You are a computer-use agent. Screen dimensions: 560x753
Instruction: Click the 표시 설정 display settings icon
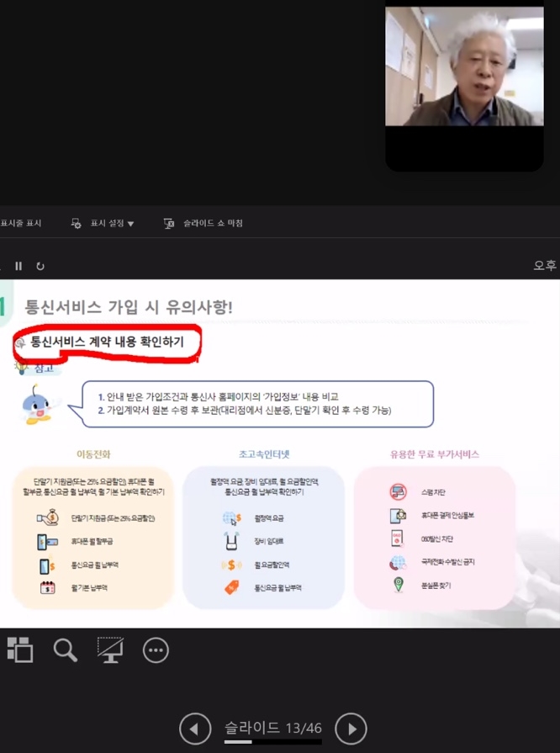point(77,224)
